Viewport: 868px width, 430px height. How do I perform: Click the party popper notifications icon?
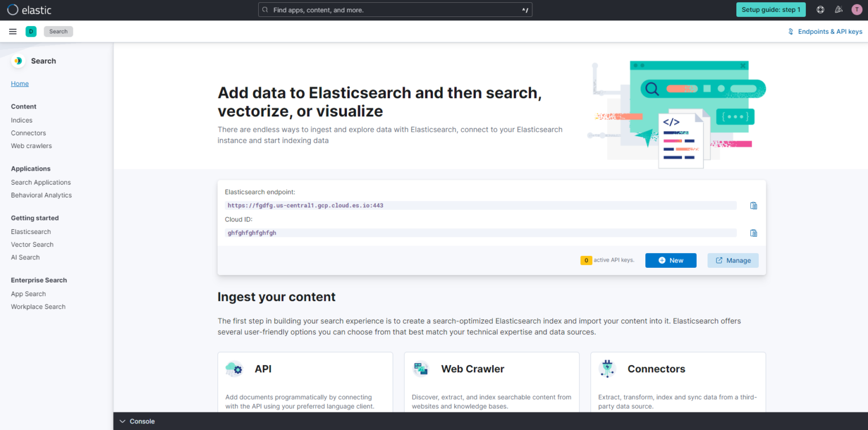[839, 9]
